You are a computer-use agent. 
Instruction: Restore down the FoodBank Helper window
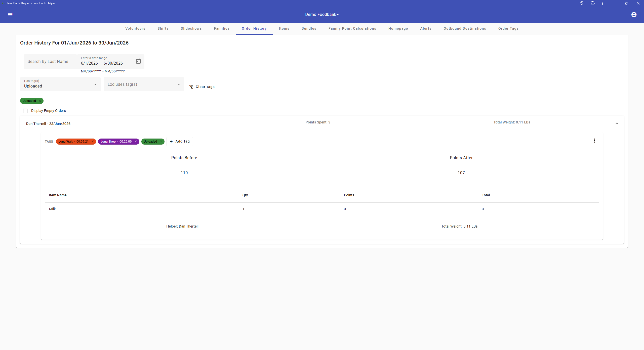[x=626, y=3]
